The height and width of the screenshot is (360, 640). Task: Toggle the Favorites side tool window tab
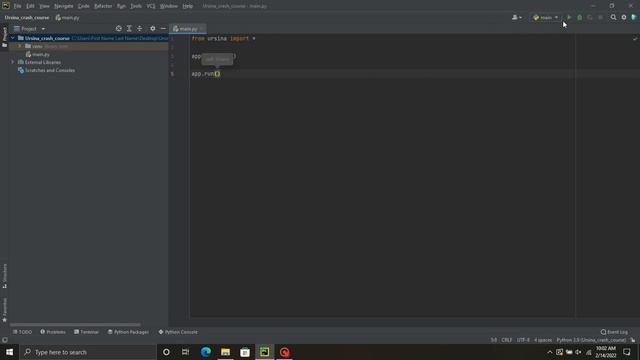pos(4,310)
